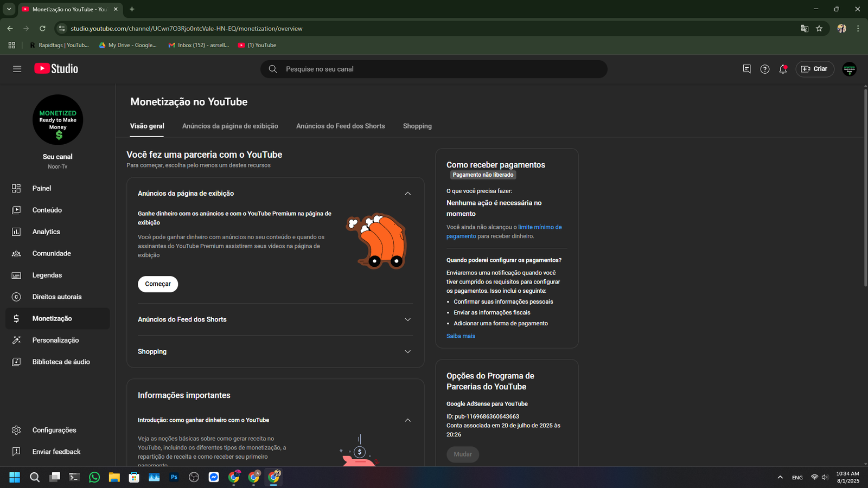Click the Saiba mais link
This screenshot has height=488, width=868.
pos(461,336)
